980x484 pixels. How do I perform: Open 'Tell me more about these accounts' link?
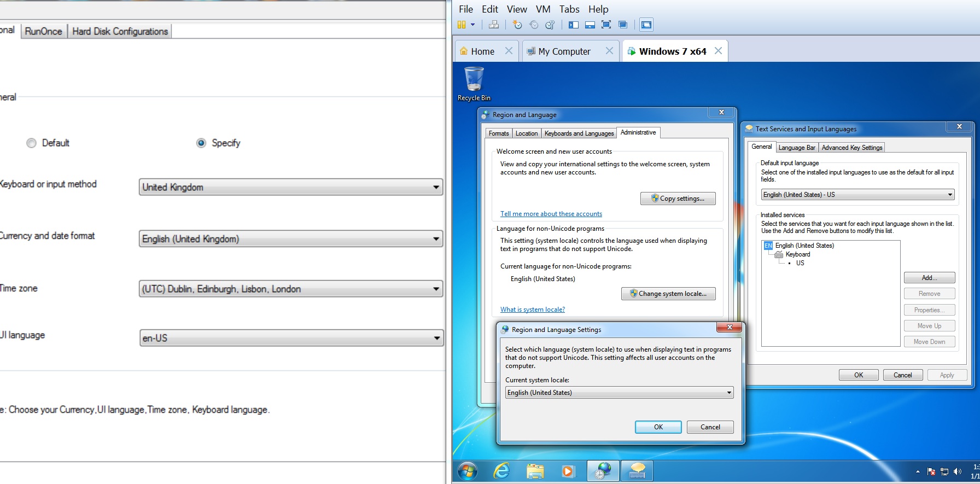(551, 214)
